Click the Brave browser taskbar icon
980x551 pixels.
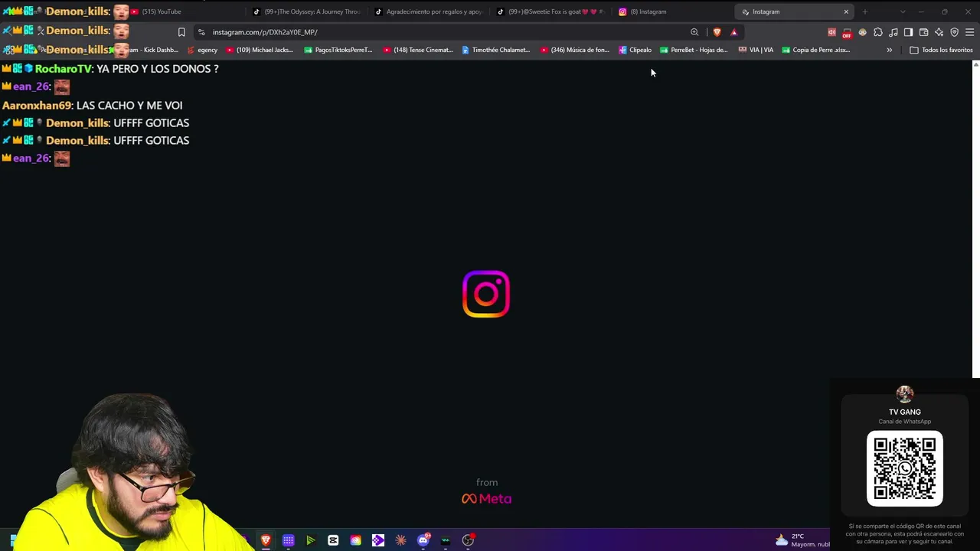pos(266,540)
